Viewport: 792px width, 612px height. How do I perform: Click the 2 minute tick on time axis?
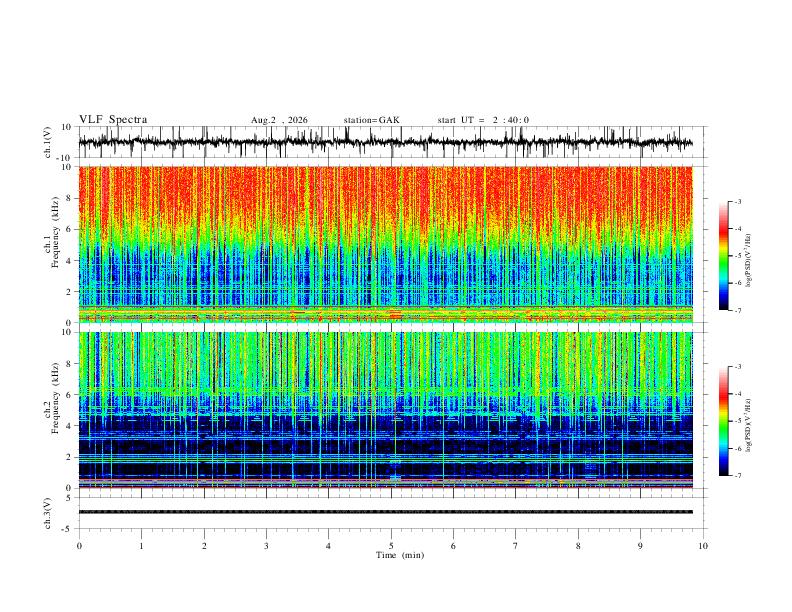click(x=204, y=546)
